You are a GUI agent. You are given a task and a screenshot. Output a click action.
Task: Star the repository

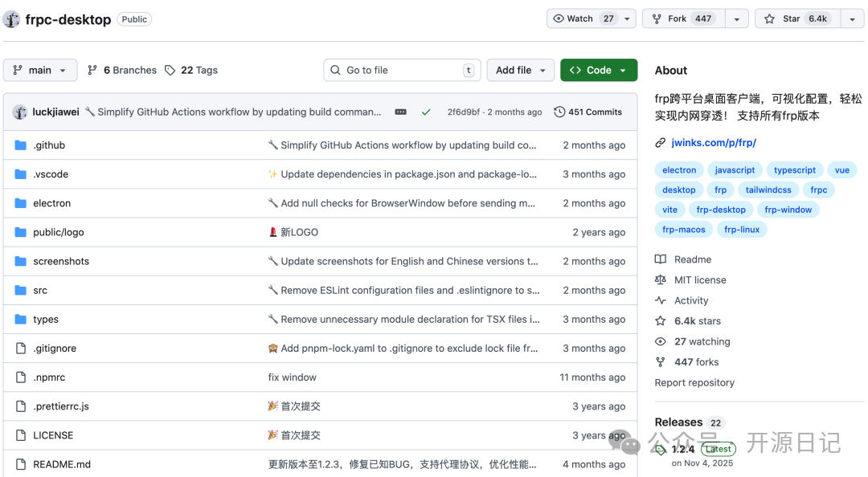[x=796, y=18]
